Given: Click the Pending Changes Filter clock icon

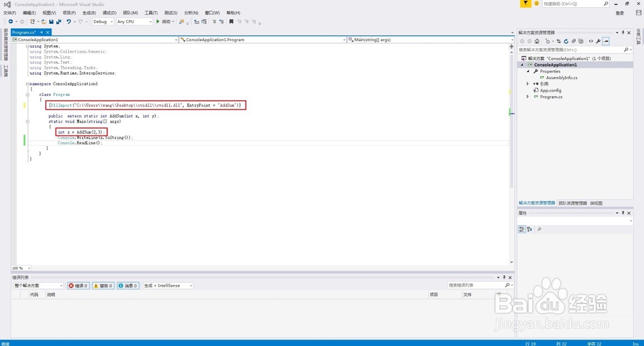Looking at the screenshot, I should tap(547, 41).
